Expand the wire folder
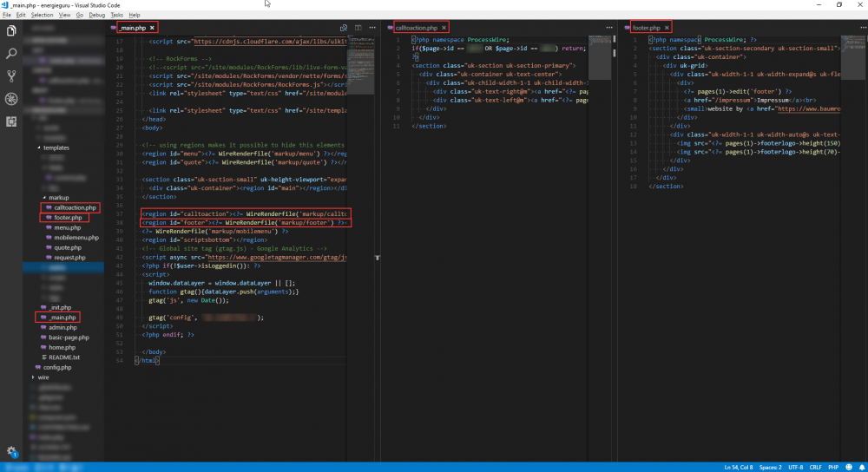This screenshot has height=472, width=868. point(43,377)
